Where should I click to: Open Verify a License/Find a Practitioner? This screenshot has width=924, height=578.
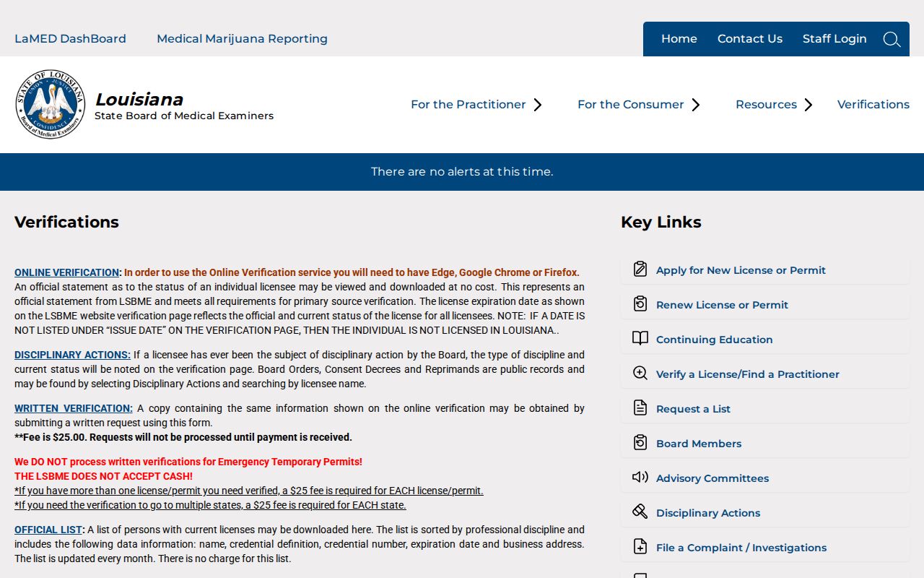[748, 374]
